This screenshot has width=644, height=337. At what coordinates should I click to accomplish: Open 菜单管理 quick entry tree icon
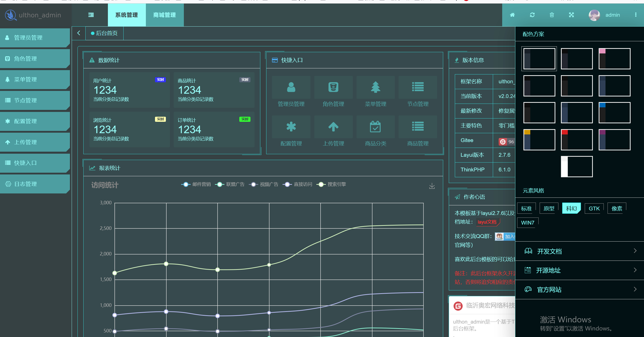[376, 87]
